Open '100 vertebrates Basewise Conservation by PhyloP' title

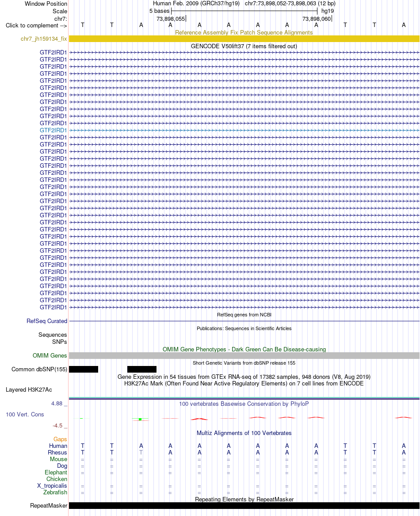(x=244, y=404)
